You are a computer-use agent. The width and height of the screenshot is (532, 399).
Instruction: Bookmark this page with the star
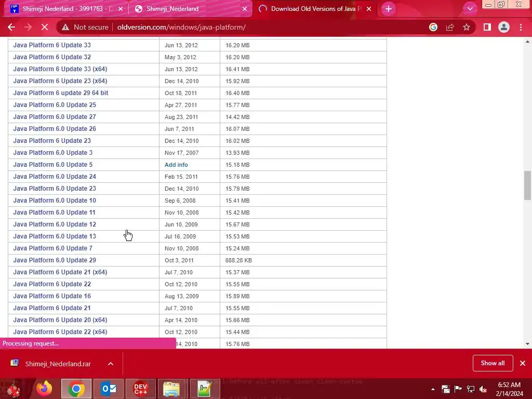[467, 27]
